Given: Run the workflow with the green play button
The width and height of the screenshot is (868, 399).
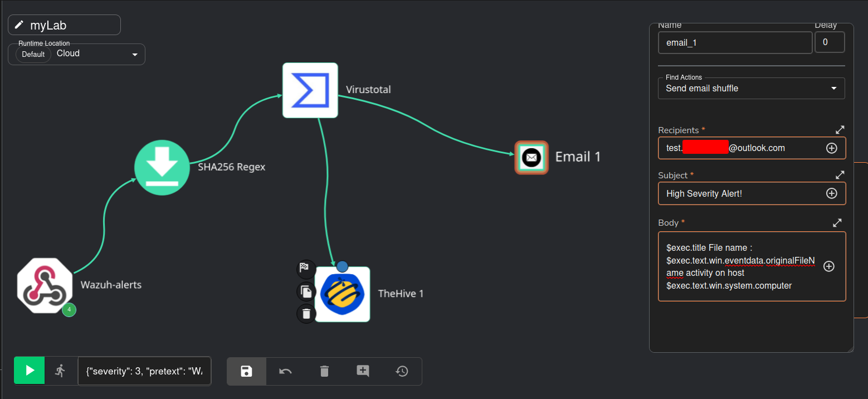Looking at the screenshot, I should point(30,371).
